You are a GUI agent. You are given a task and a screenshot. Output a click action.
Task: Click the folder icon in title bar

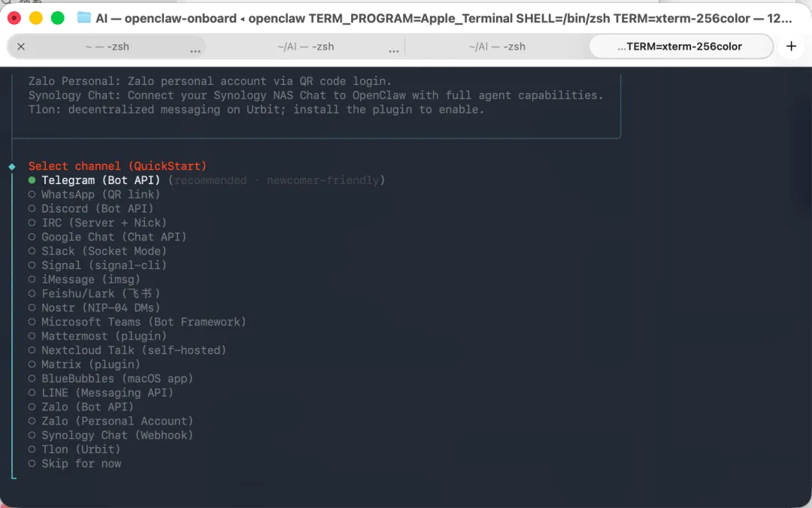(x=83, y=17)
